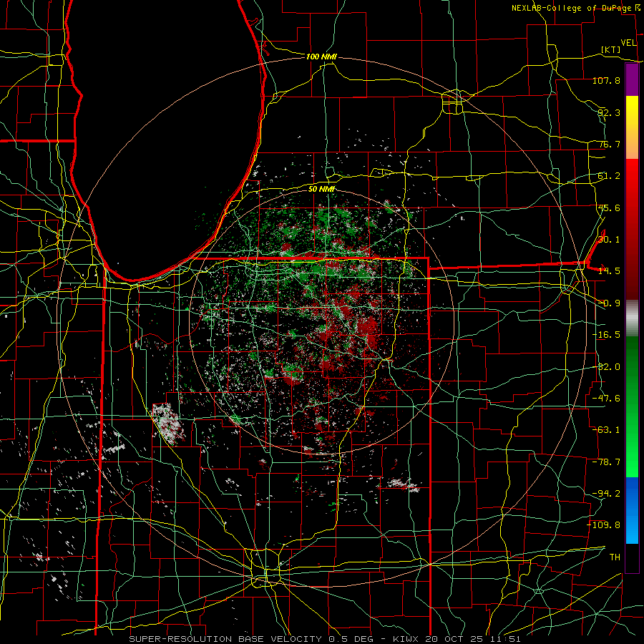Image resolution: width=644 pixels, height=644 pixels.
Task: Click the [KT] units label
Action: pyautogui.click(x=611, y=49)
